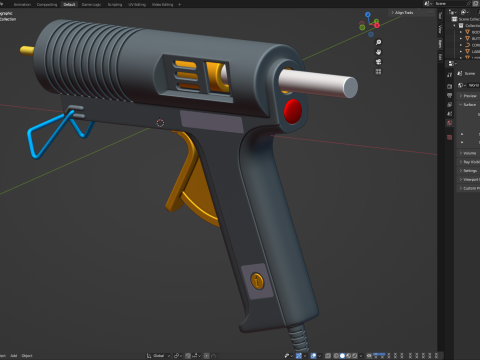Open the Object menu in viewport header
Image resolution: width=480 pixels, height=360 pixels.
[x=27, y=356]
